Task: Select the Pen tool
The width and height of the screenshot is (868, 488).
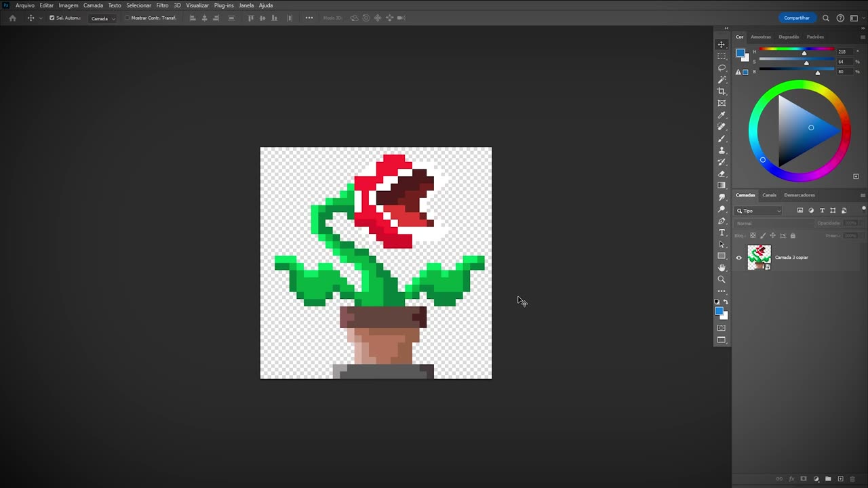Action: pos(722,221)
